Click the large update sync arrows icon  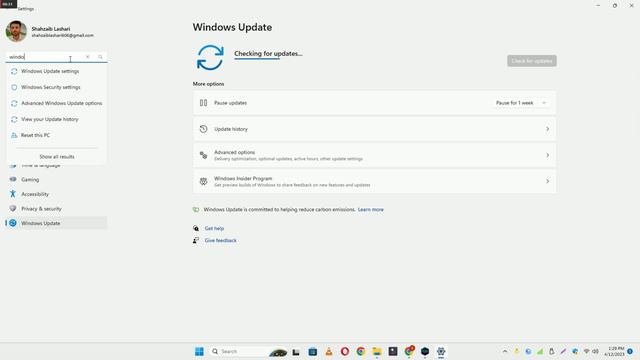pos(210,58)
